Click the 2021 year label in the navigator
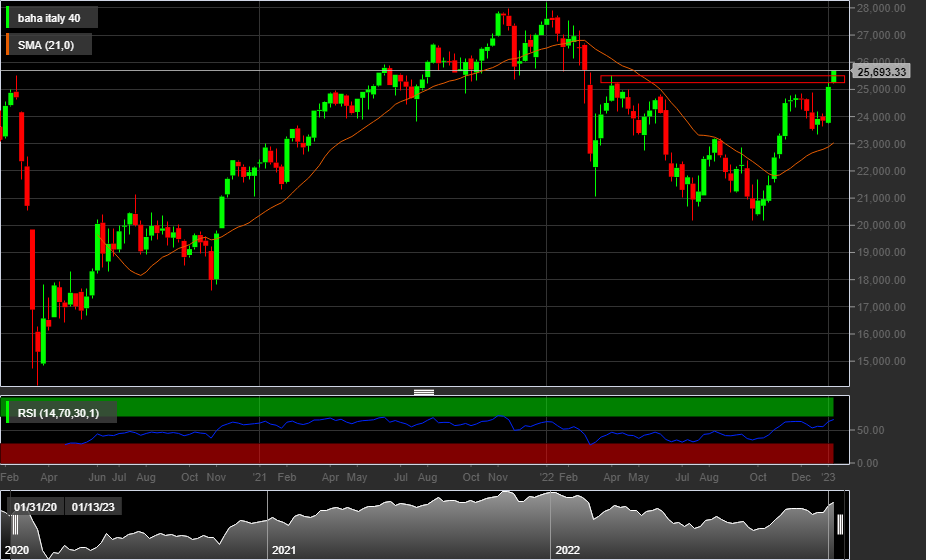 284,550
